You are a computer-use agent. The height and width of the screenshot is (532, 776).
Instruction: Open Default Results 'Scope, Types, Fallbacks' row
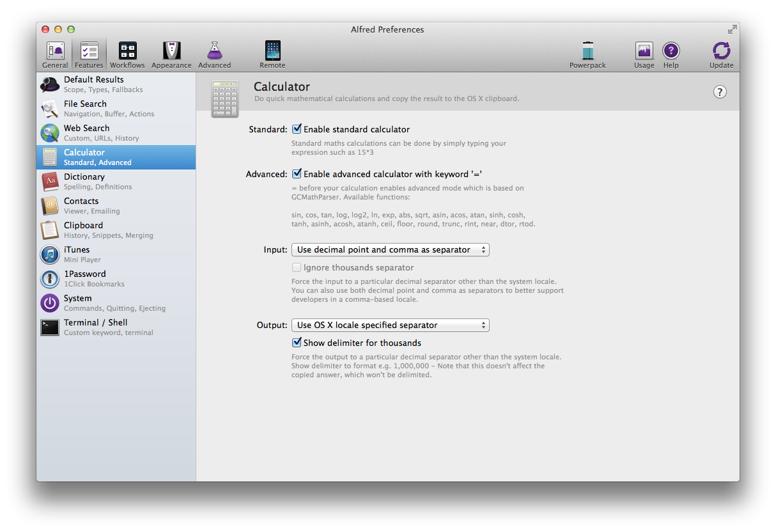point(116,84)
